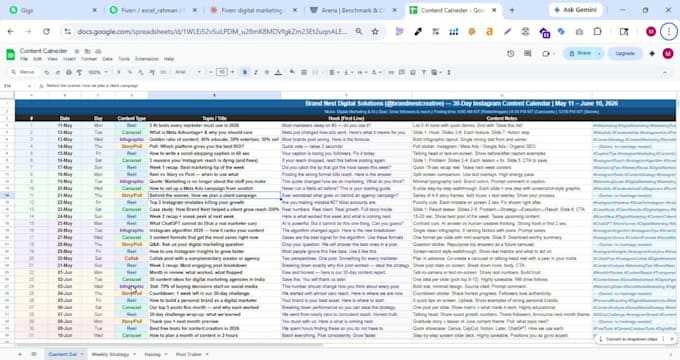The height and width of the screenshot is (360, 680).
Task: Open the File menu
Action: [x=24, y=59]
